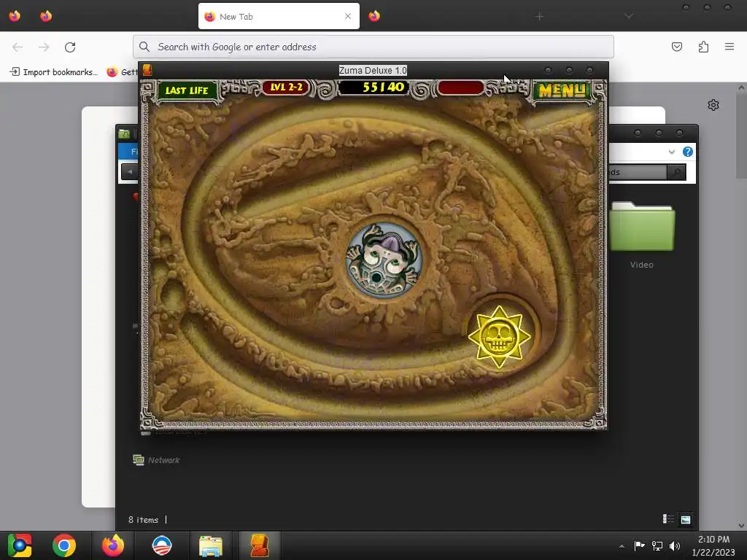Open the network tray icon
Image resolution: width=747 pixels, height=560 pixels.
[657, 545]
